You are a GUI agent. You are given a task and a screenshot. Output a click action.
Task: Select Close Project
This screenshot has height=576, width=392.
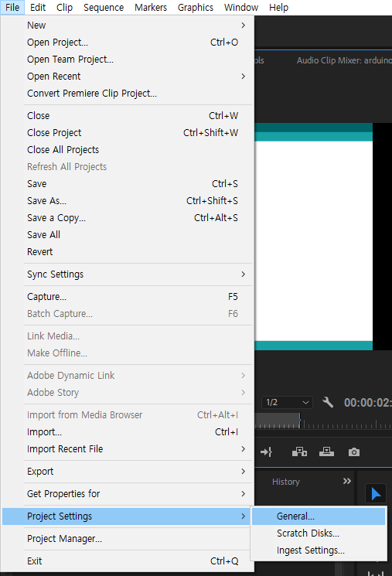(127, 133)
